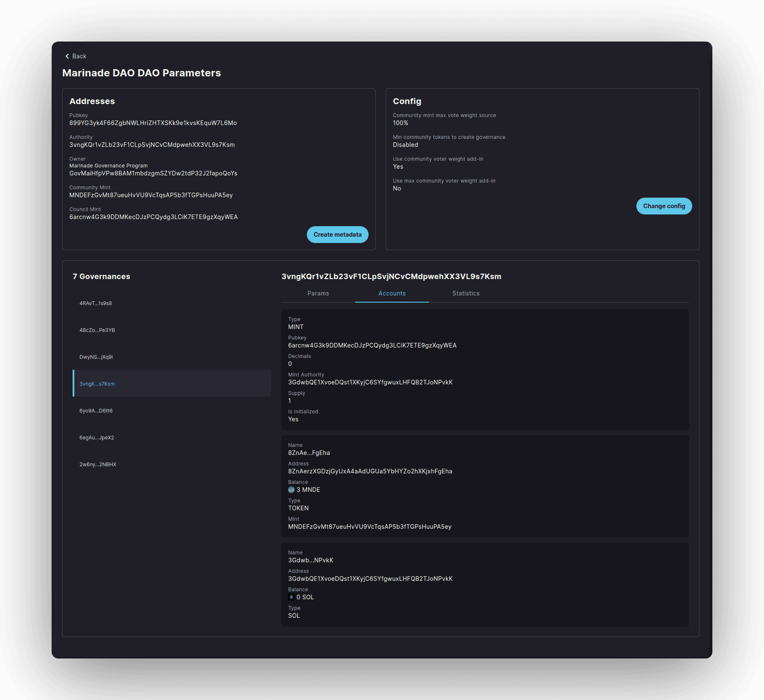Viewport: 764px width, 700px height.
Task: Click the 0 SOL balance text
Action: click(x=305, y=597)
